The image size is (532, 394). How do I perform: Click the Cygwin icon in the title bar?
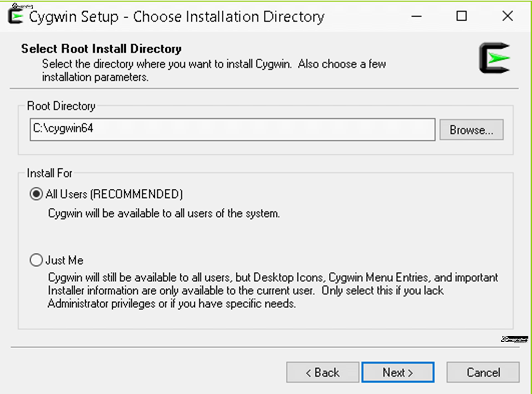coord(15,16)
